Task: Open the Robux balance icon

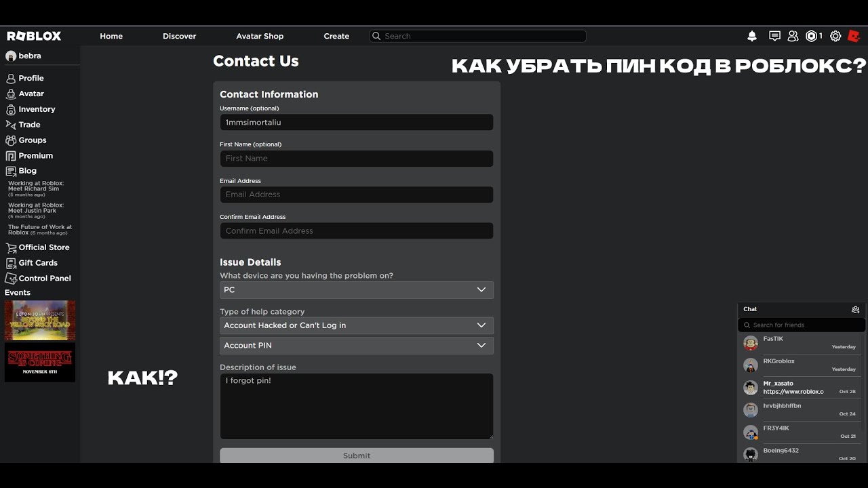Action: (x=811, y=36)
